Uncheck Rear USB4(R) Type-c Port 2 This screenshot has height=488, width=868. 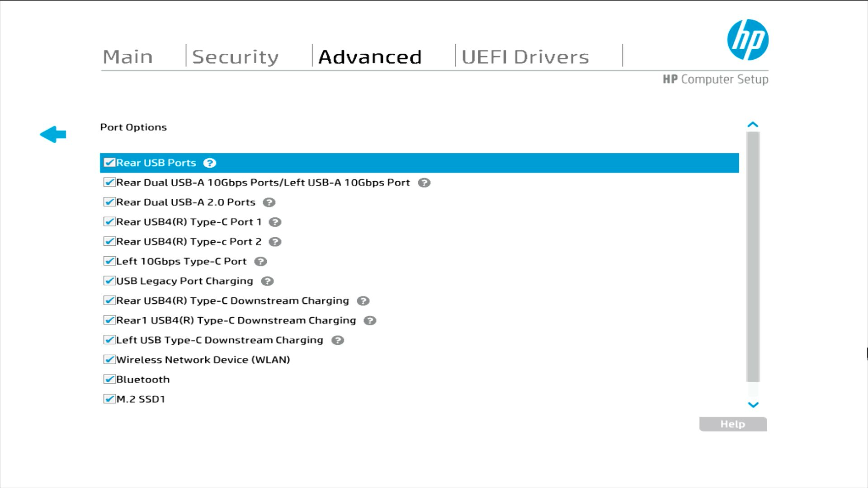coord(109,241)
